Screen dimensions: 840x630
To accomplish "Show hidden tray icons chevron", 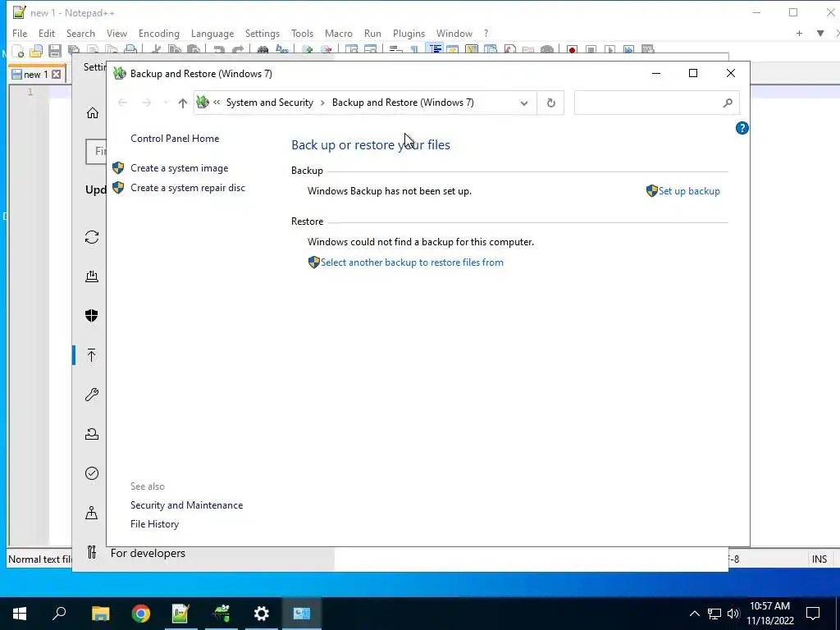I will (694, 614).
